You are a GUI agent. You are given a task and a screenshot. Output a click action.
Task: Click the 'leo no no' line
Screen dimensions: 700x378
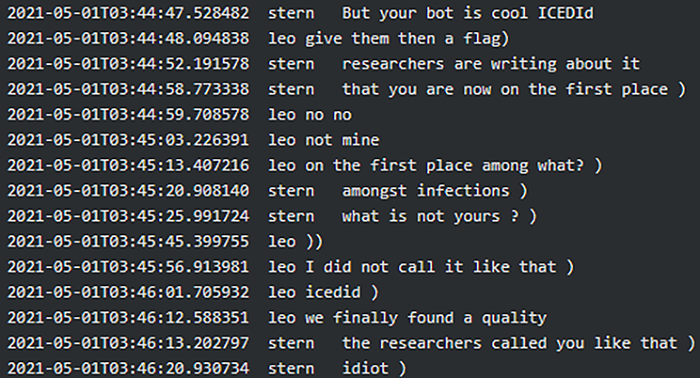(310, 115)
